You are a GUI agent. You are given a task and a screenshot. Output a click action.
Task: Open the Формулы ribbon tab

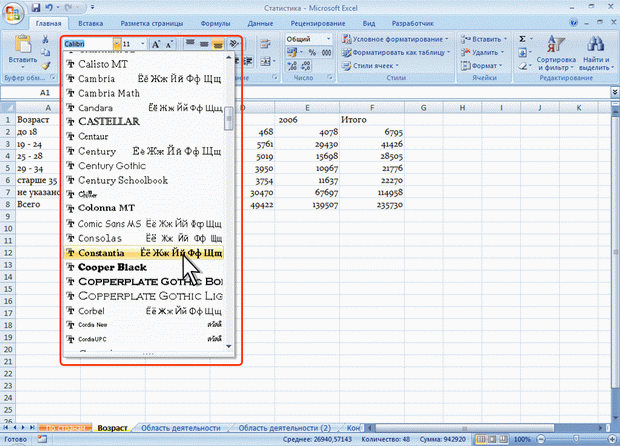[x=215, y=23]
